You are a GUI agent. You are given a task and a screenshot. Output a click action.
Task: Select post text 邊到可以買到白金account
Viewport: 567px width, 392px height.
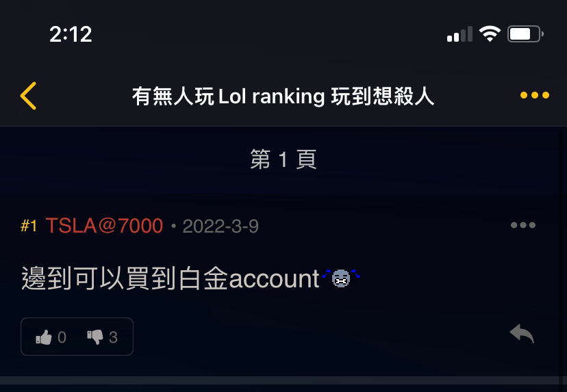click(171, 278)
